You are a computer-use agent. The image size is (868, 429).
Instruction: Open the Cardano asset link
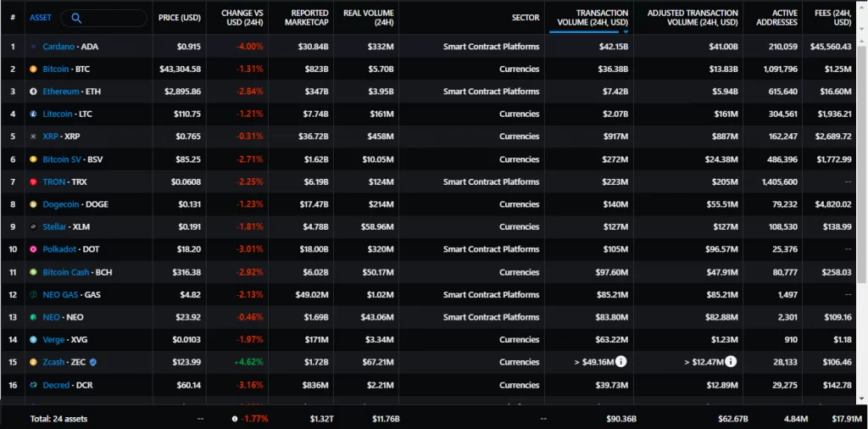coord(58,47)
